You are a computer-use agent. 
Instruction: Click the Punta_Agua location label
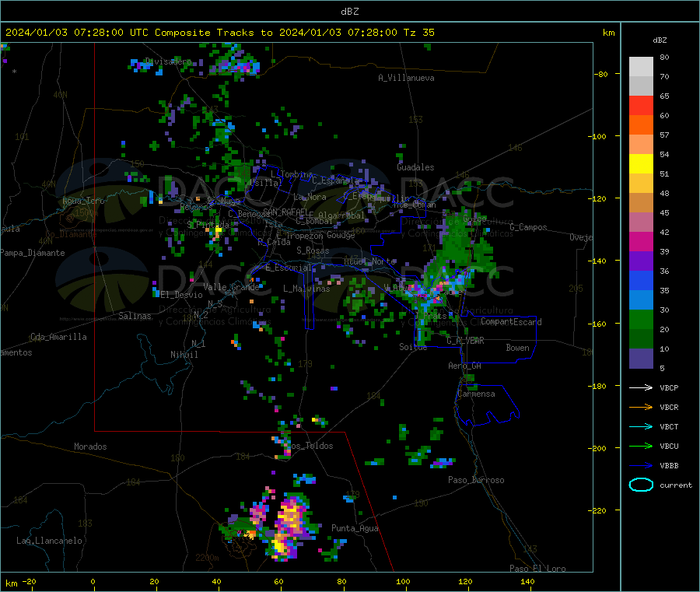coord(355,529)
